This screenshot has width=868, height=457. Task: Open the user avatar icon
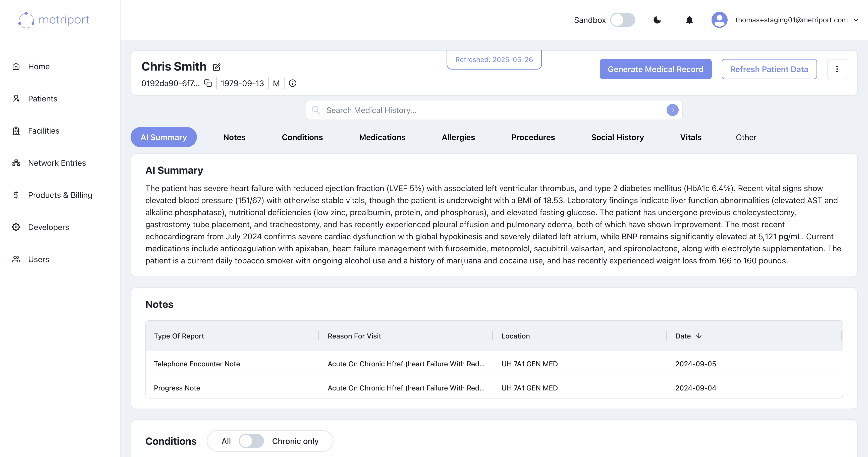(x=719, y=20)
